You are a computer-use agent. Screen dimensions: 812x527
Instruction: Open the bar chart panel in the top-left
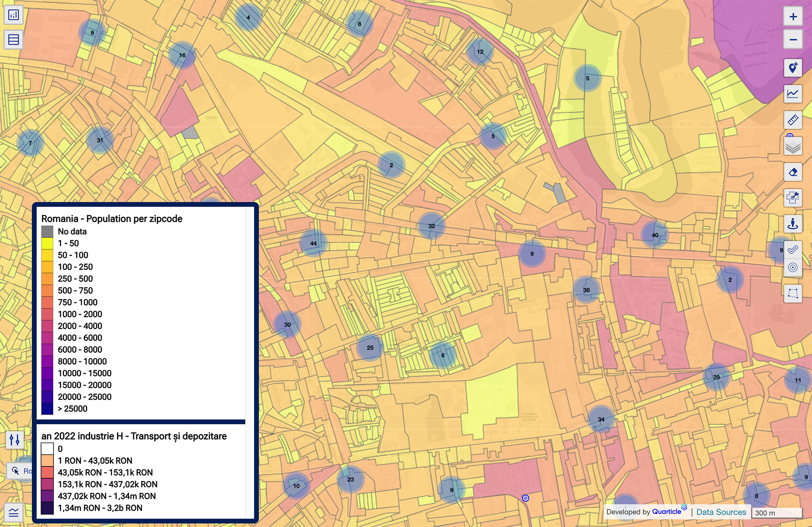coord(13,15)
